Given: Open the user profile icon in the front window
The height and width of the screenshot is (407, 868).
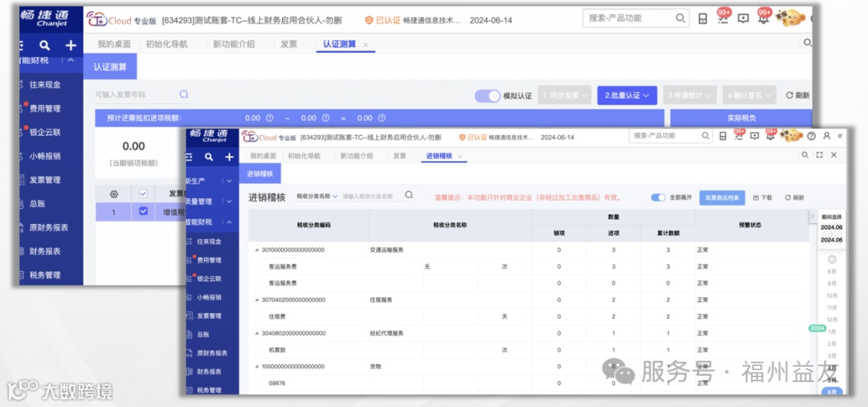Looking at the screenshot, I should (x=826, y=136).
